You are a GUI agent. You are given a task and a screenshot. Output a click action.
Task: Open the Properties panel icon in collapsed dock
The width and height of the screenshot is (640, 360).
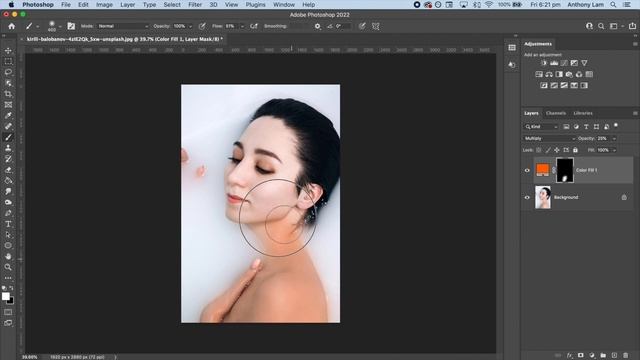point(512,48)
